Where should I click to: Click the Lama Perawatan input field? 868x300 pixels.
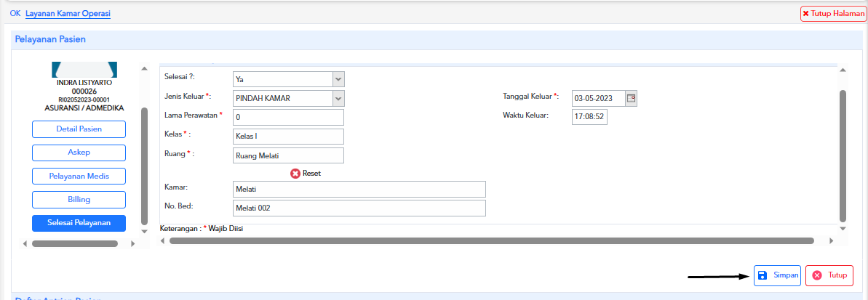point(287,117)
